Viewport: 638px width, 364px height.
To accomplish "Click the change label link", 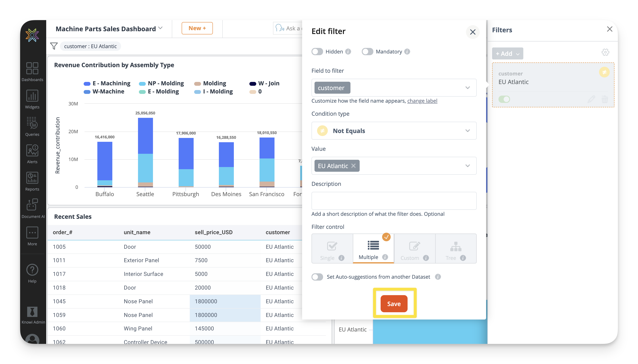I will click(422, 101).
